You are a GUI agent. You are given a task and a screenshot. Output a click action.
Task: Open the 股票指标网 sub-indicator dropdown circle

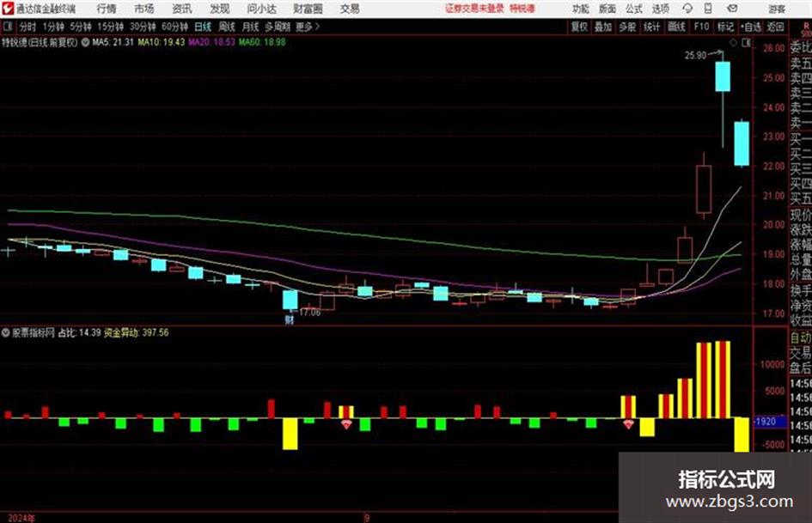click(6, 333)
